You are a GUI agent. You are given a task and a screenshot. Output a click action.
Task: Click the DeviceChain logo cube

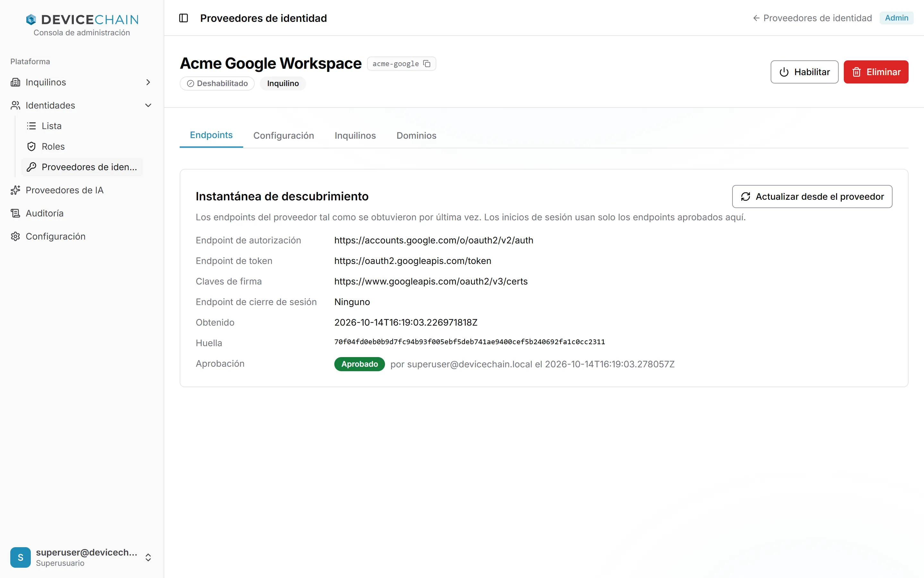[x=31, y=20]
